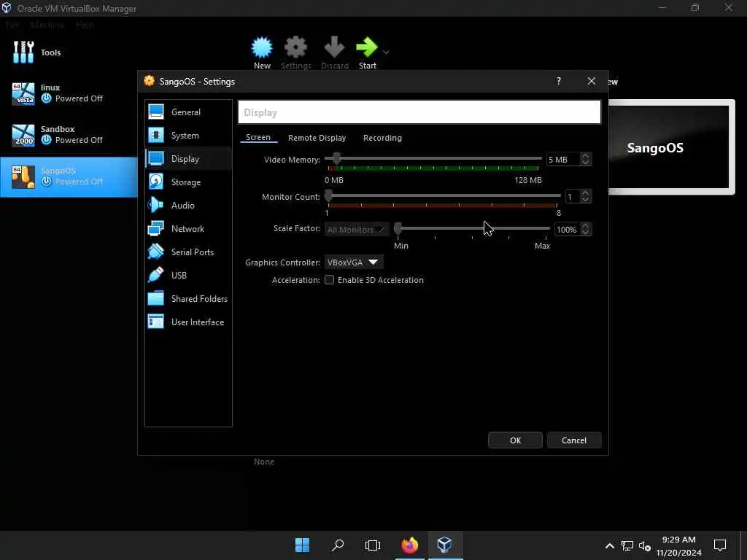The height and width of the screenshot is (560, 747).
Task: Open Task View on the taskbar
Action: click(x=373, y=545)
